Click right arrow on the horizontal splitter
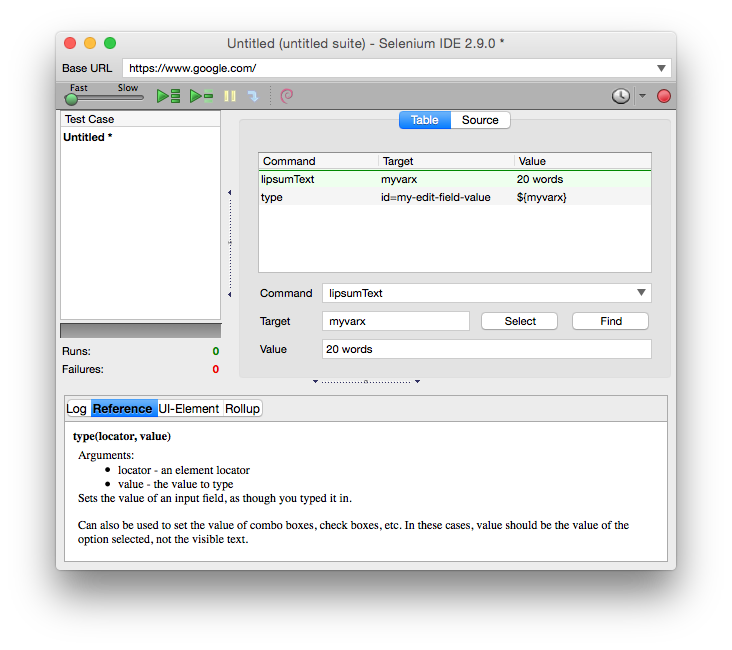This screenshot has height=650, width=732. point(417,382)
